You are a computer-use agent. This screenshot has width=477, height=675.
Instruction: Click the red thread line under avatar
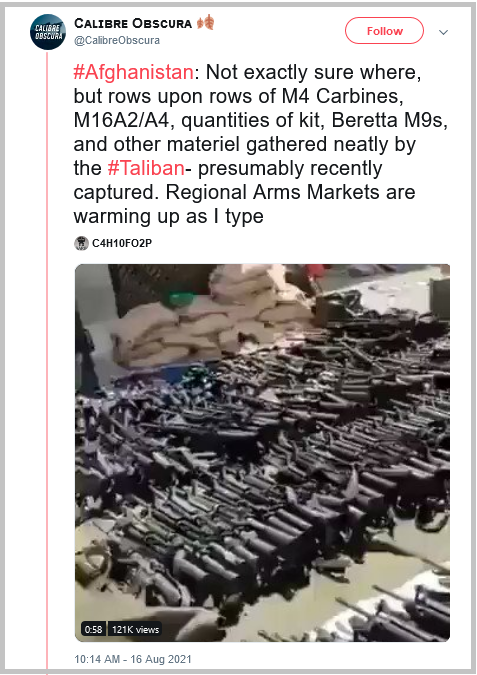point(47,362)
